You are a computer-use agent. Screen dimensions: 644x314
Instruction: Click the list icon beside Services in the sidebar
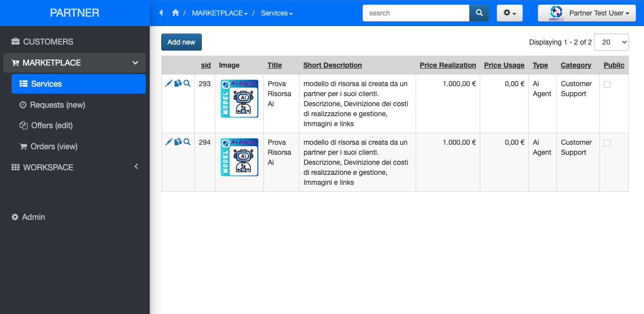23,84
